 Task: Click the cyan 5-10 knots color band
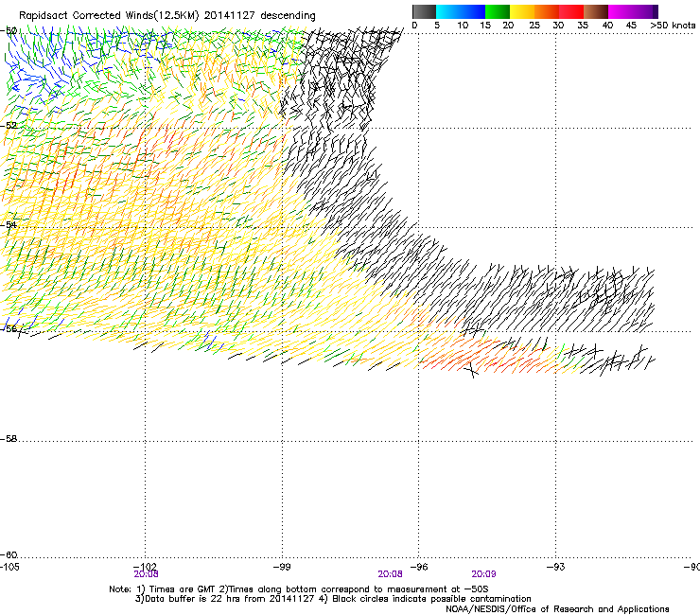448,11
